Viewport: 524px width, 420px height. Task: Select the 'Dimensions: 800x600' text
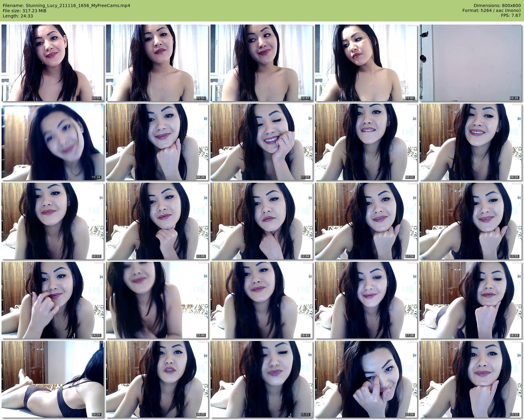497,6
